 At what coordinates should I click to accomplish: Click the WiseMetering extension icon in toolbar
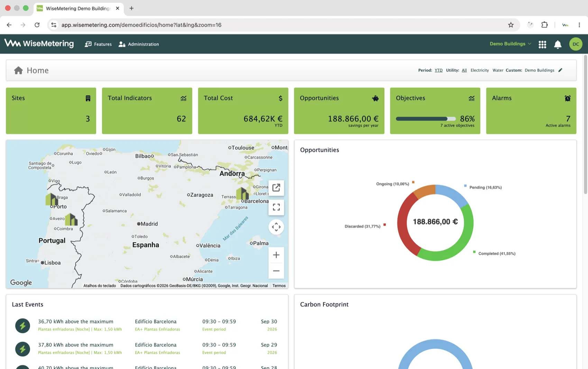coord(565,25)
